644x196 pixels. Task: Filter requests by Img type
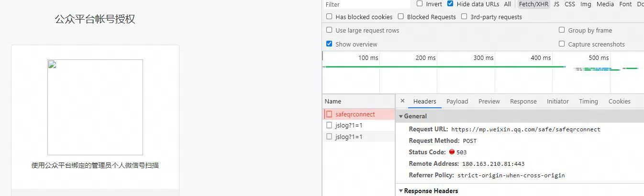(x=586, y=4)
